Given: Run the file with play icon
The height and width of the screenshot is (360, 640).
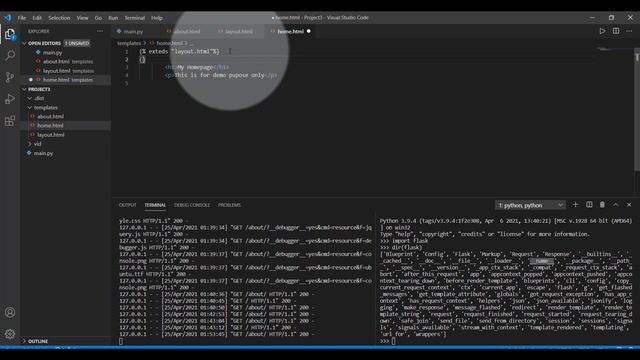Looking at the screenshot, I should [602, 31].
